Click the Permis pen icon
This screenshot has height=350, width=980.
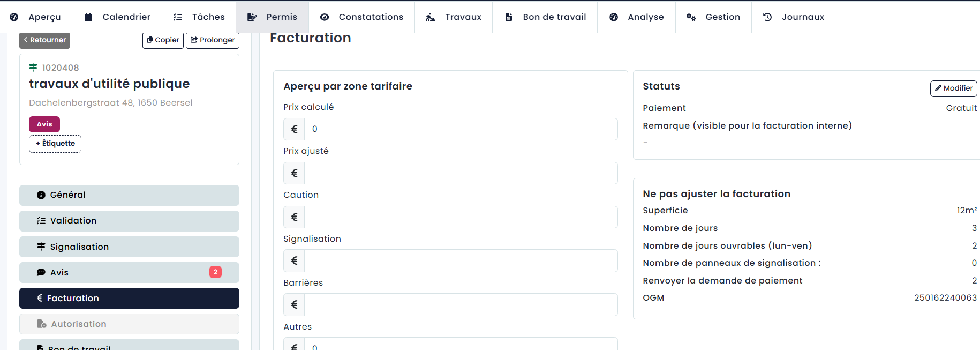[252, 17]
